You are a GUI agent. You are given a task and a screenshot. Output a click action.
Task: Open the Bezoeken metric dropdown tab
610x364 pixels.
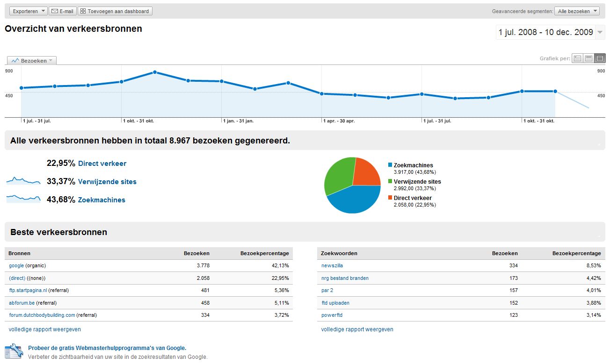[32, 61]
